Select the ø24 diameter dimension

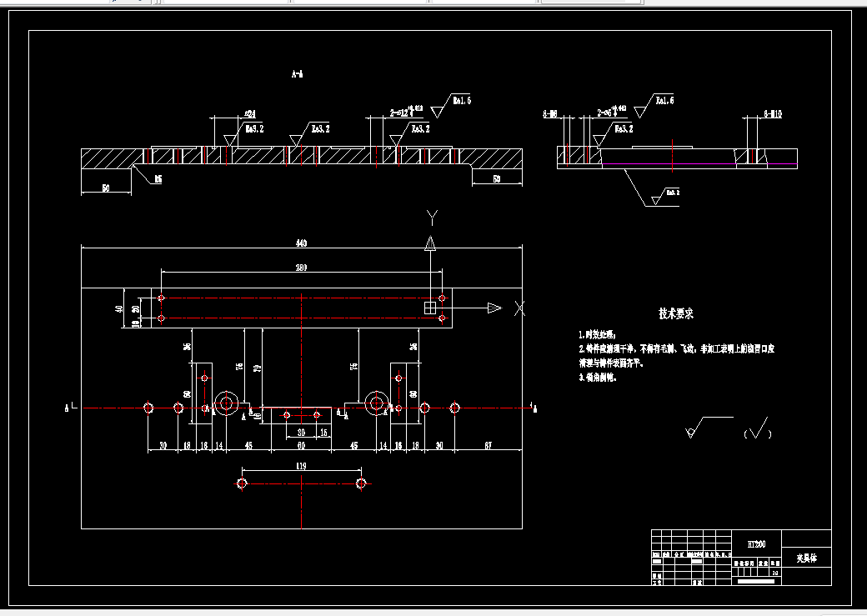tap(250, 114)
